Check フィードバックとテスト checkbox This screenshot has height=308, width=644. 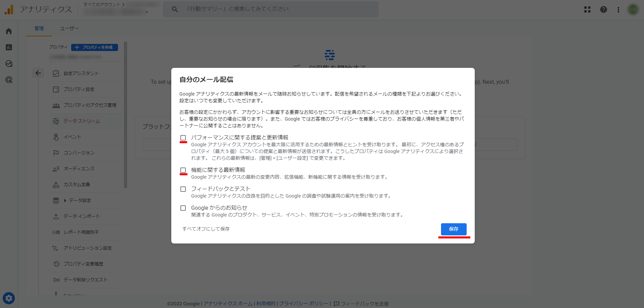[x=183, y=189]
